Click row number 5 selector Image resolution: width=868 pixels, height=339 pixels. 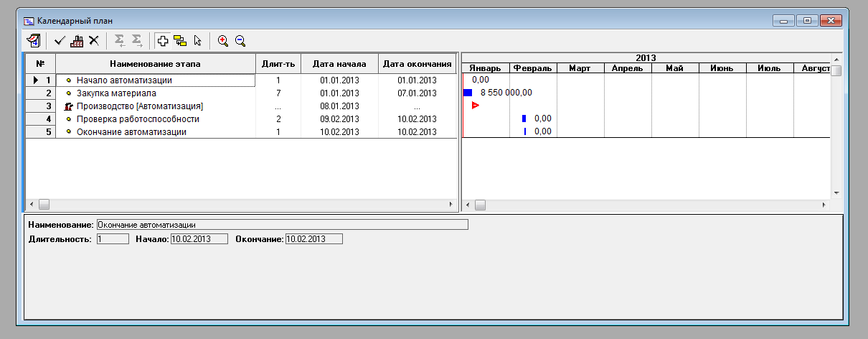pos(41,132)
